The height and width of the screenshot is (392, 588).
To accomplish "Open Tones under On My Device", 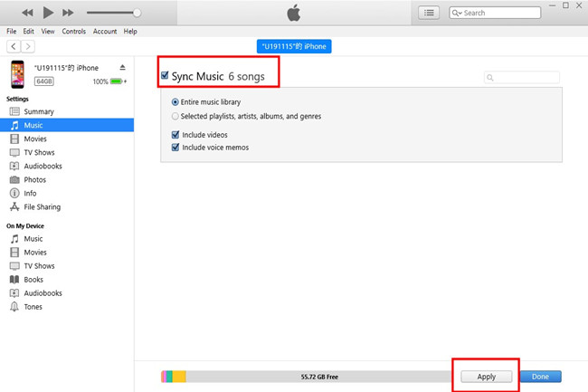I will click(67, 307).
